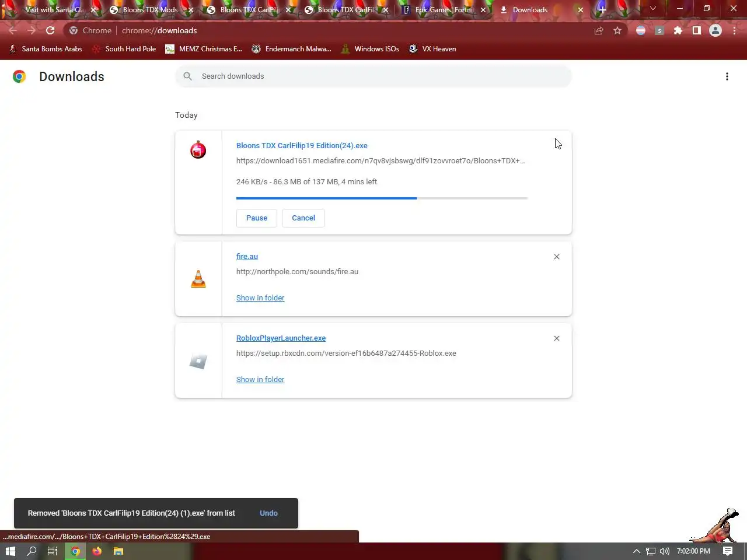The image size is (747, 560).
Task: Click the Bloons TDX file icon
Action: click(x=198, y=150)
